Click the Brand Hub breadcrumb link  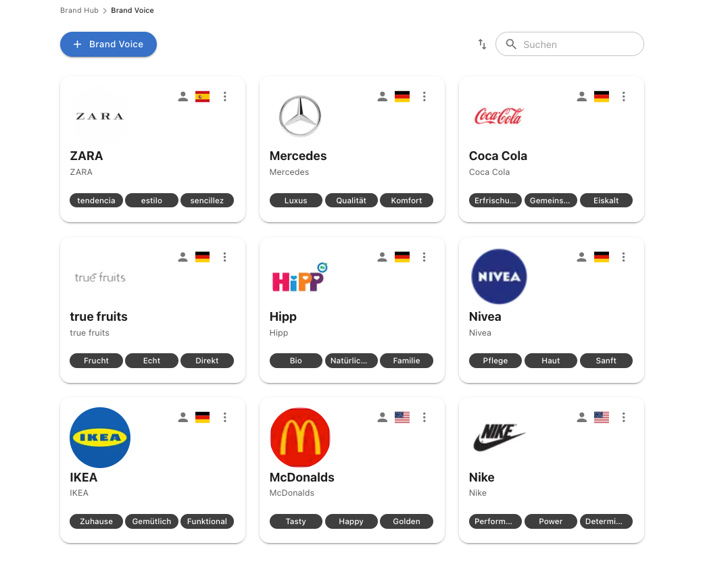point(79,11)
